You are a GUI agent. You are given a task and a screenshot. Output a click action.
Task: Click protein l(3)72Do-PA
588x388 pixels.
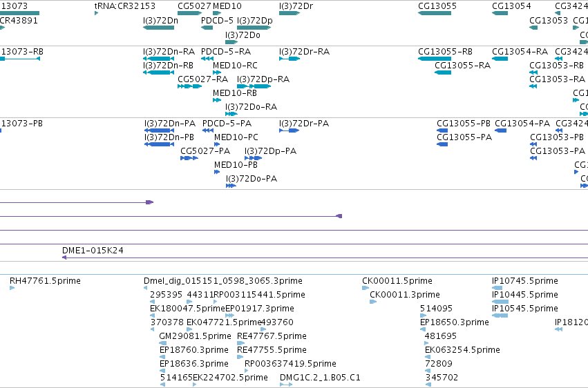pos(252,179)
